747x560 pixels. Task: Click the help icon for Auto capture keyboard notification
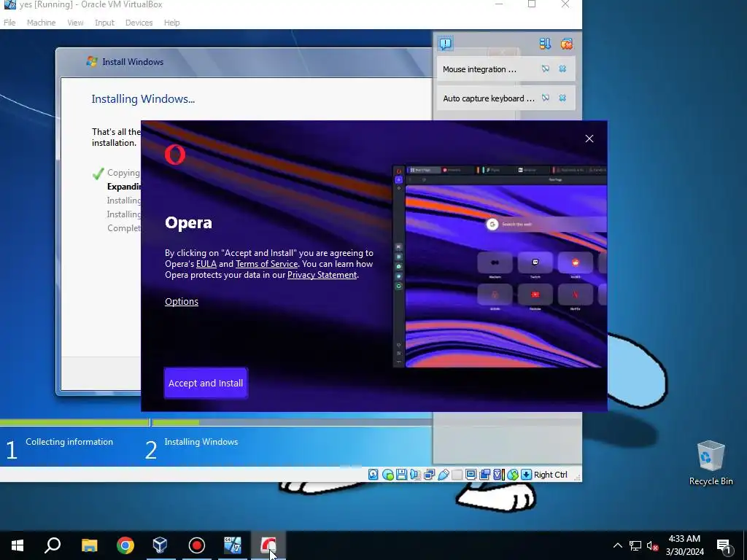click(546, 98)
